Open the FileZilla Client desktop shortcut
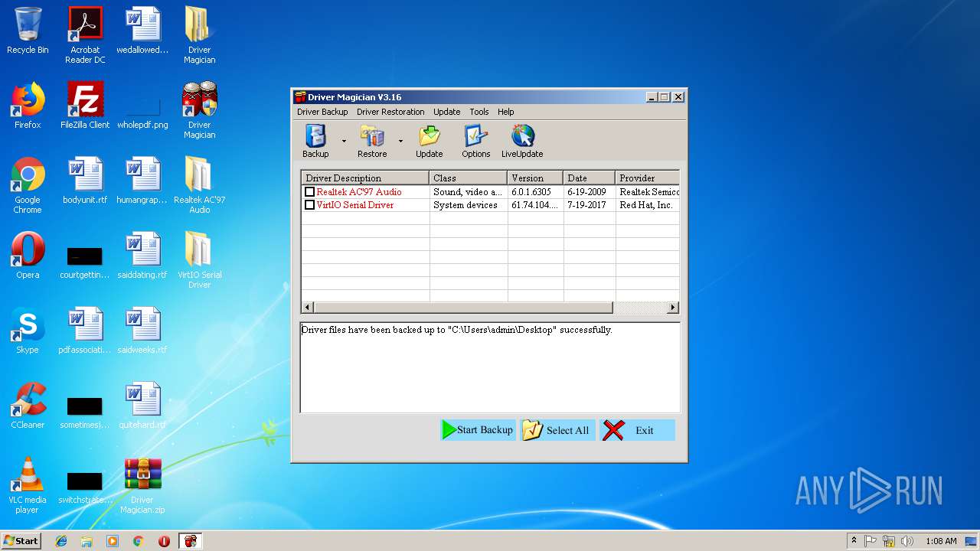 click(x=85, y=106)
